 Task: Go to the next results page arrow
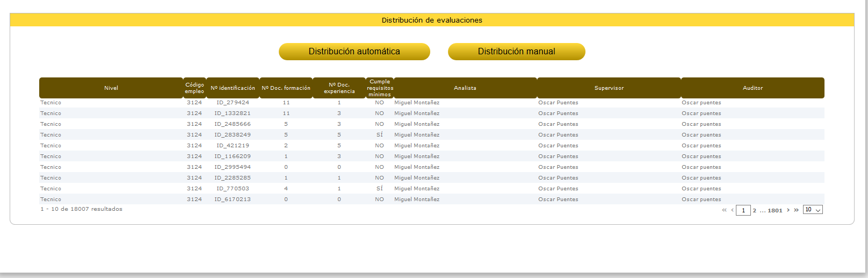(x=788, y=210)
